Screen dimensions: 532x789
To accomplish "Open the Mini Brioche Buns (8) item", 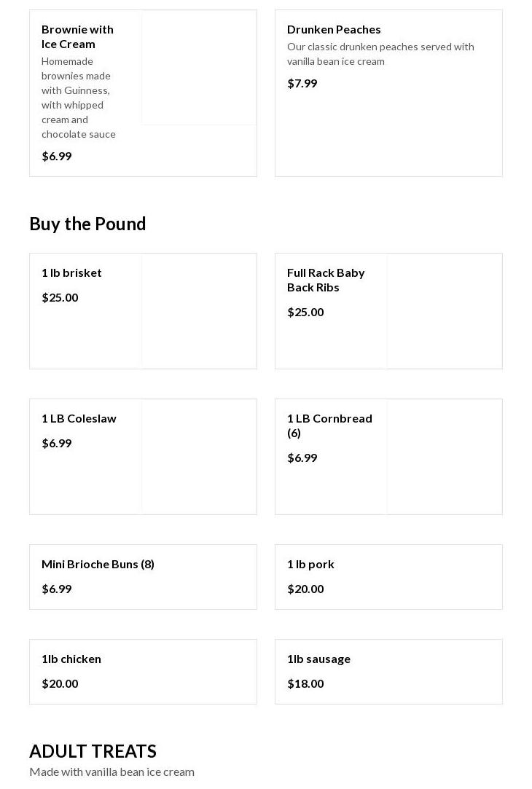I will 98,564.
